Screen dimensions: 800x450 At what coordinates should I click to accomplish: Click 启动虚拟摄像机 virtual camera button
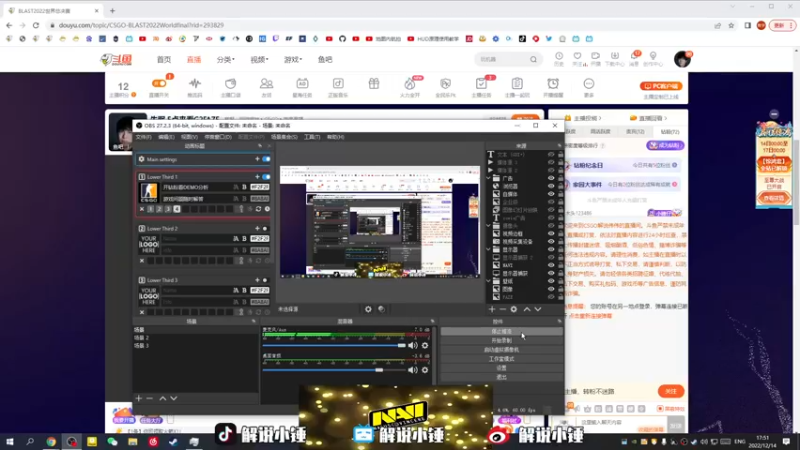(501, 349)
